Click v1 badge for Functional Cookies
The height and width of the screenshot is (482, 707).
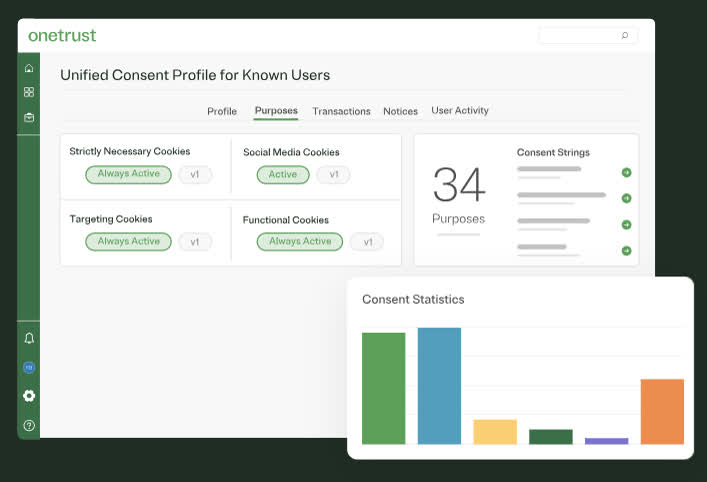pyautogui.click(x=368, y=242)
